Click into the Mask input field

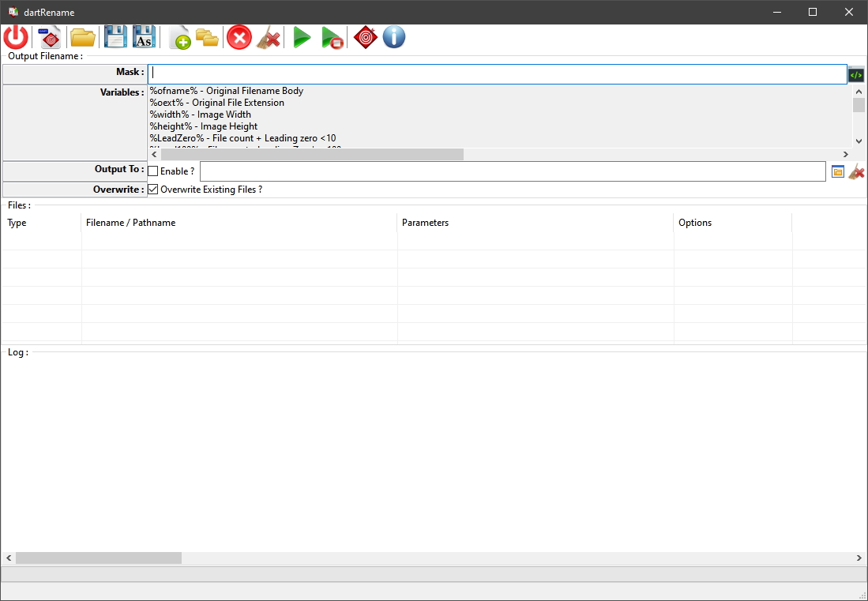(497, 74)
